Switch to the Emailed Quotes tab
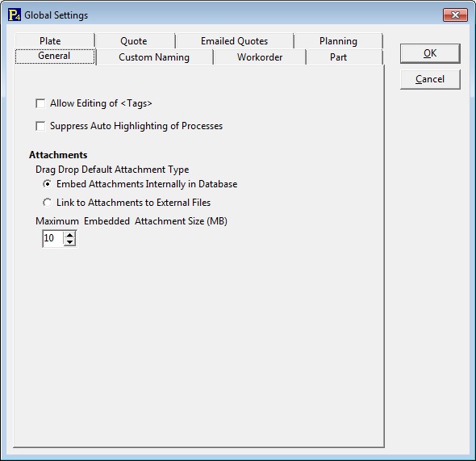Viewport: 476px width, 461px height. (x=235, y=40)
